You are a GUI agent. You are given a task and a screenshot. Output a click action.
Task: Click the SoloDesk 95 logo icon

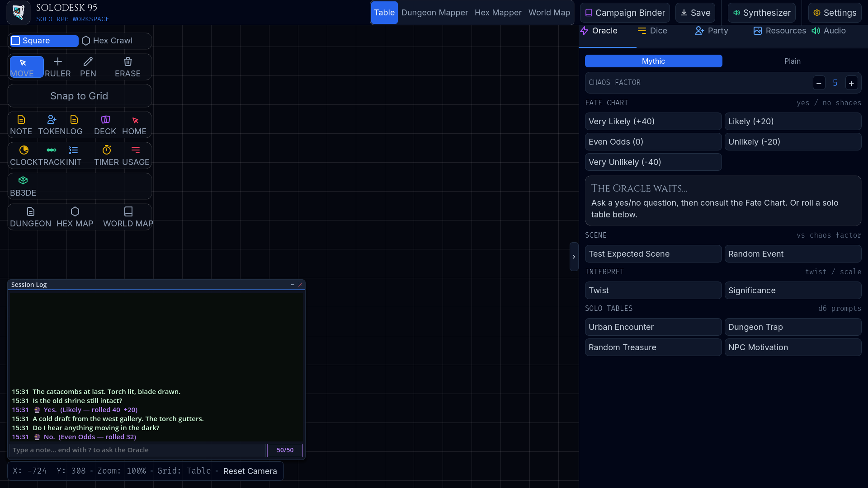[19, 12]
